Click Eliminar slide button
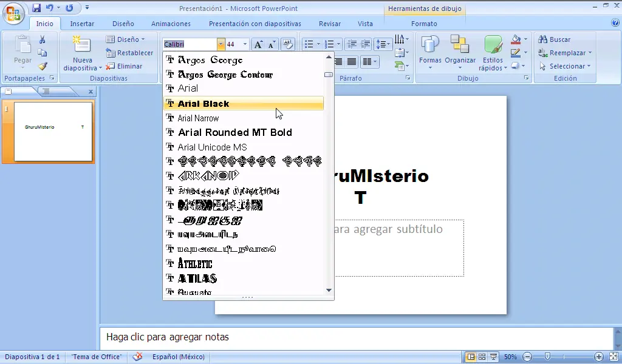Screen dimensions: 622x364 coord(124,66)
